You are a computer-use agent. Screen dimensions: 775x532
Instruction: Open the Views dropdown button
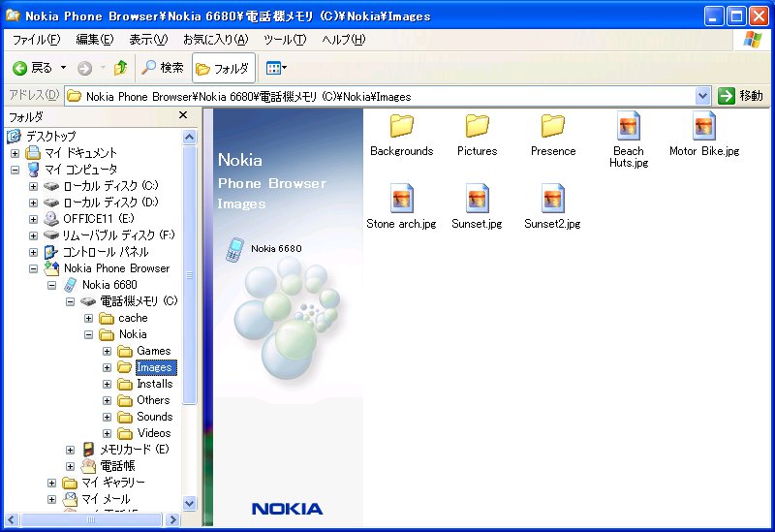(276, 68)
